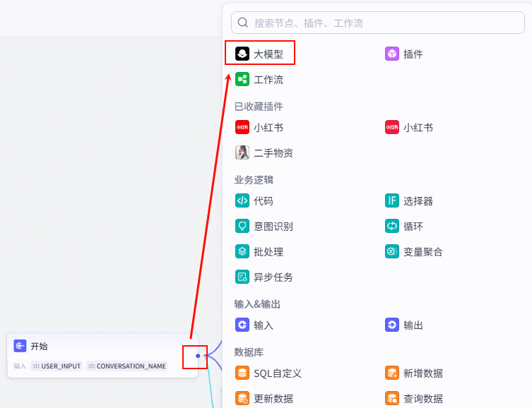Insert an 输出 node icon
The width and height of the screenshot is (532, 408).
coord(392,325)
